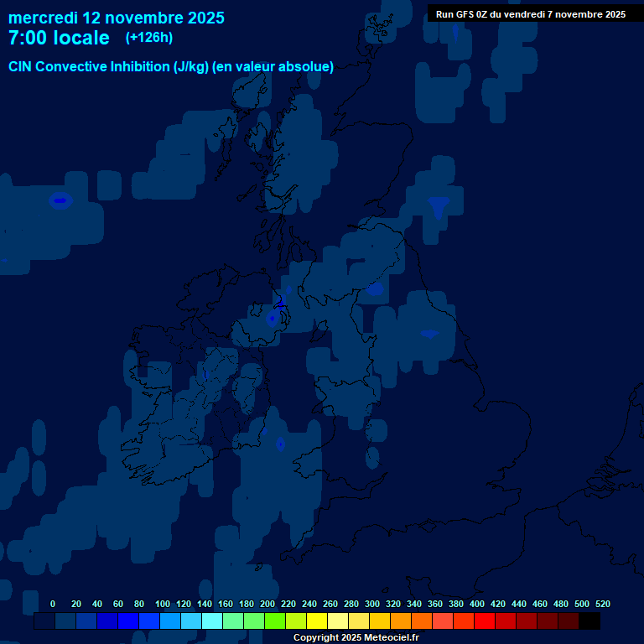
Task: Click the small blue spot over Wales
Action: [280, 443]
